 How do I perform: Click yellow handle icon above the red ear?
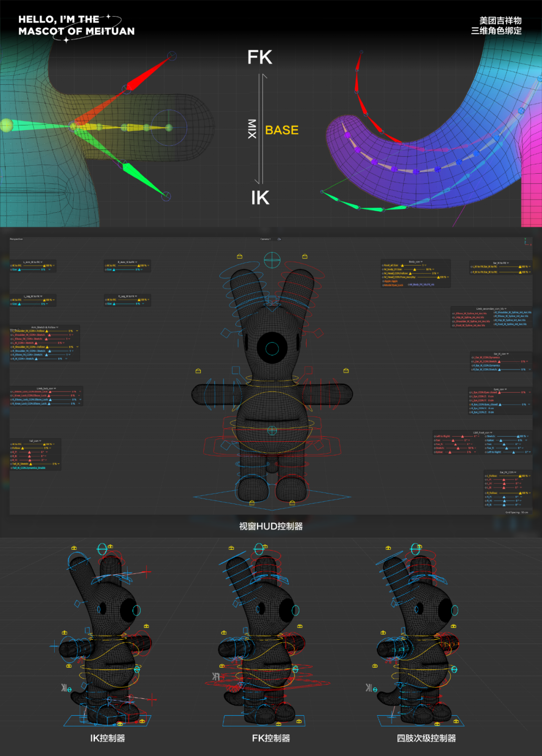[x=305, y=256]
